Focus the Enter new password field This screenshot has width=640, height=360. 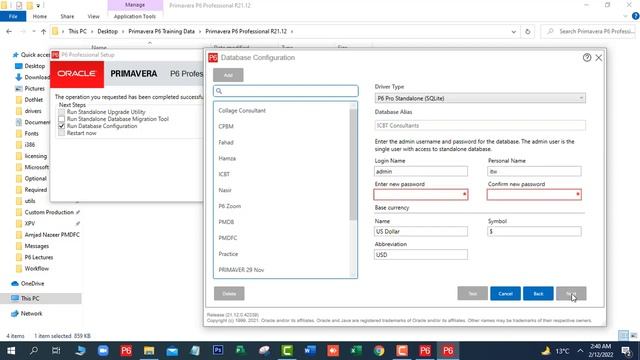point(421,195)
